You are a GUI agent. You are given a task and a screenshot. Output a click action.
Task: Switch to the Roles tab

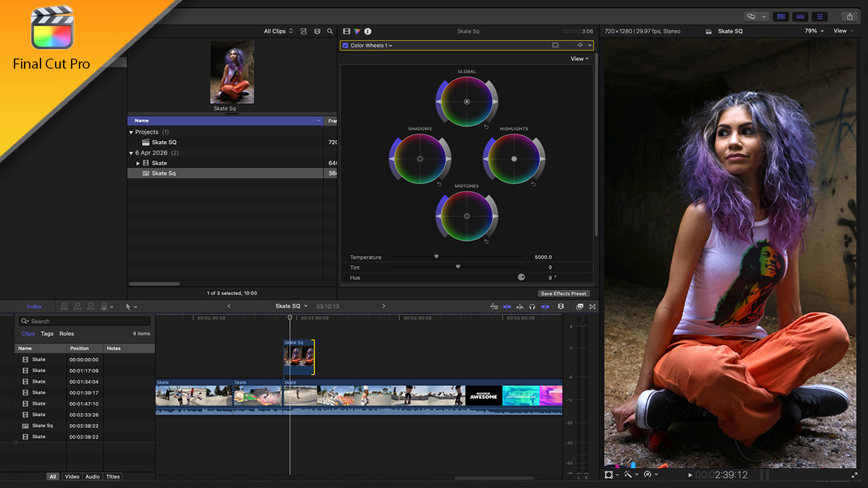[68, 333]
